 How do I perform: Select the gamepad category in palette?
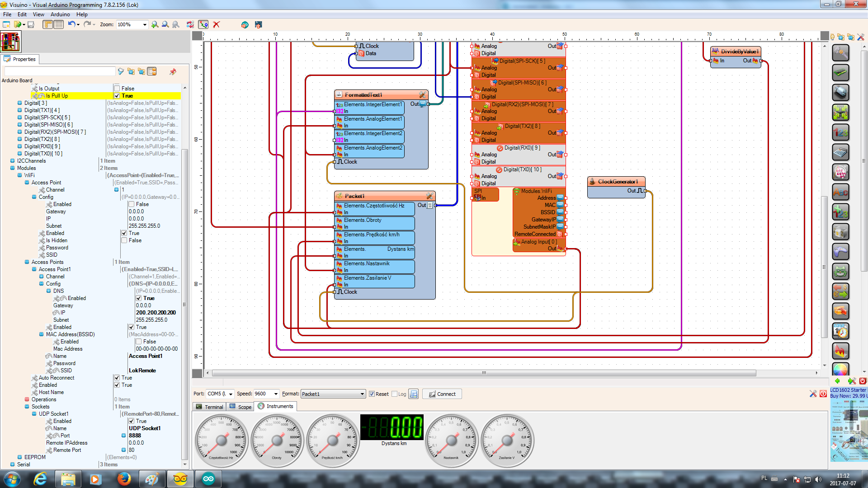click(x=840, y=252)
